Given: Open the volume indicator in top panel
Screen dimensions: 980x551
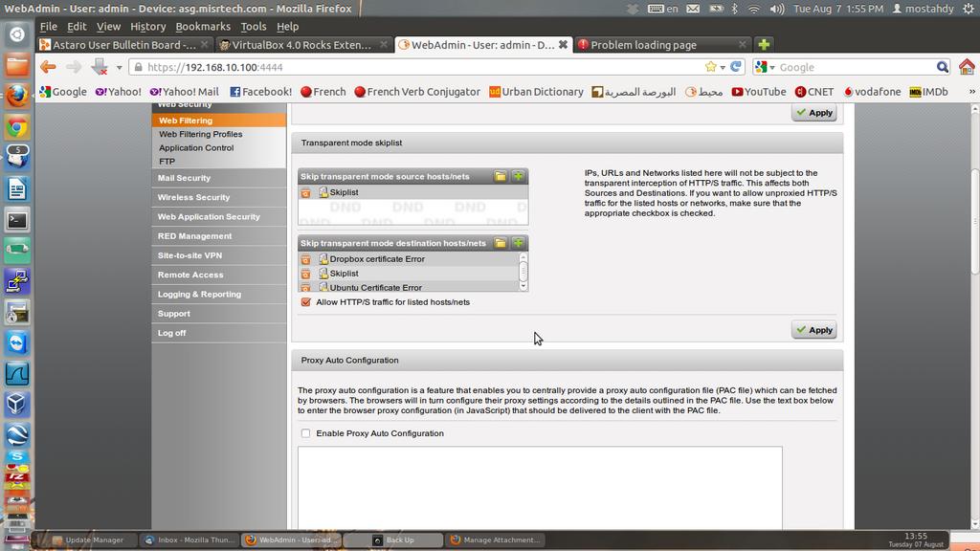Looking at the screenshot, I should [x=777, y=9].
